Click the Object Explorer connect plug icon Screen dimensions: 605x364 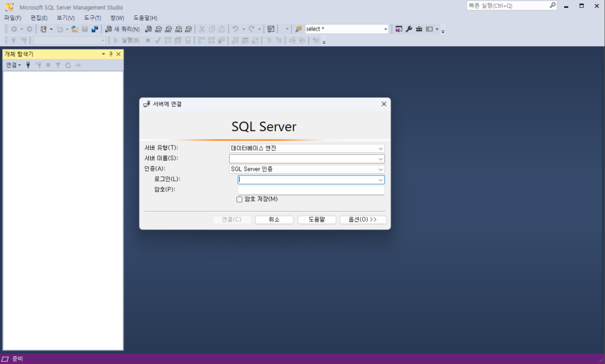coord(28,65)
